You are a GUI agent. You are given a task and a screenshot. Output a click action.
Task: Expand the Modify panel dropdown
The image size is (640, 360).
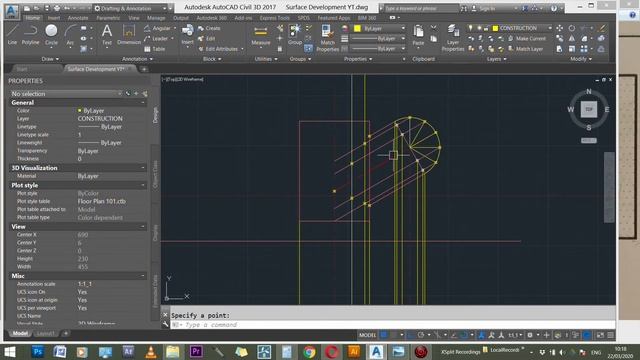click(x=581, y=59)
